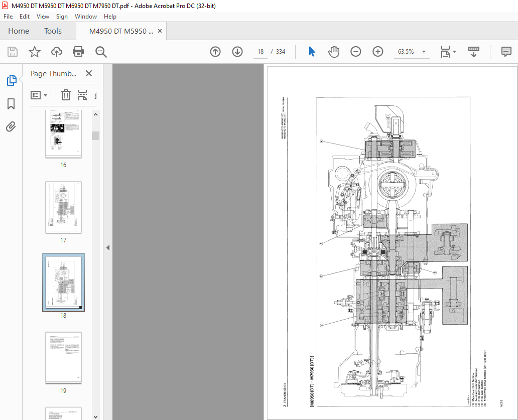Open thumbnails options menu dropdown

(39, 95)
